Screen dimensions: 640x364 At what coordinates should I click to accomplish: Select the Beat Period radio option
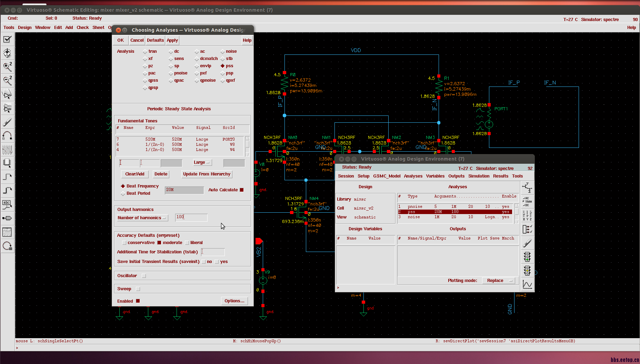[x=123, y=194]
